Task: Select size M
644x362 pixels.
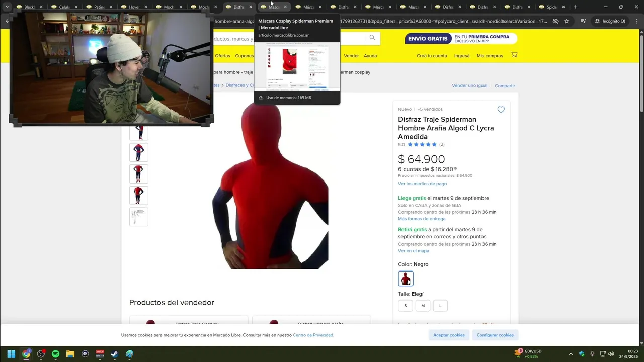Action: pyautogui.click(x=423, y=306)
